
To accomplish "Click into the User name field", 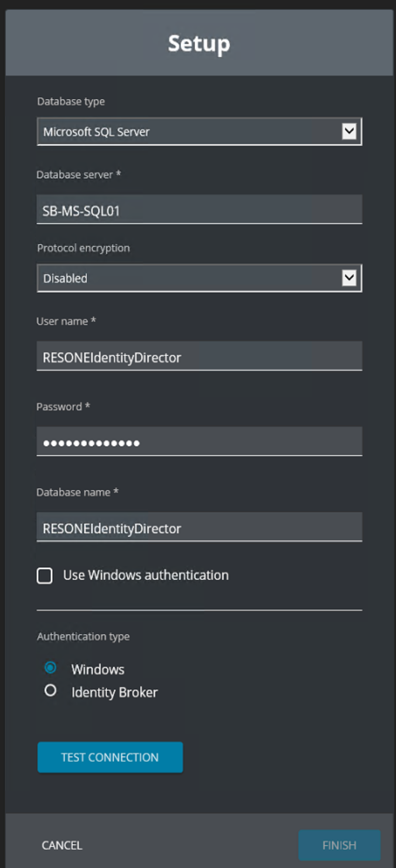I will click(199, 356).
